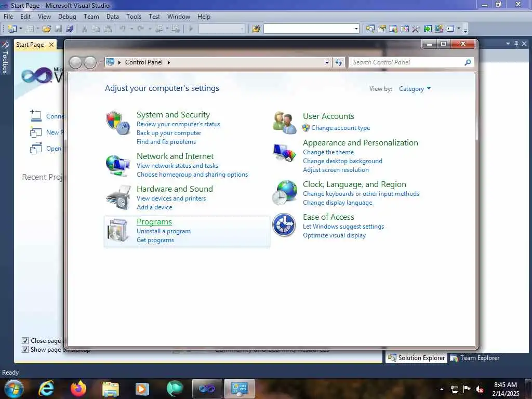This screenshot has height=399, width=532.
Task: Click Adjust screen resolution link
Action: pos(336,170)
